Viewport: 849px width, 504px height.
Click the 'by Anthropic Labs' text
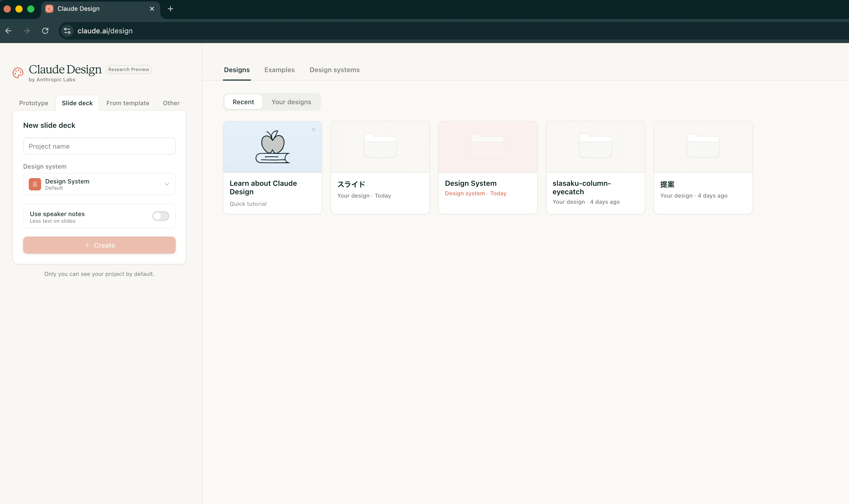(x=52, y=80)
